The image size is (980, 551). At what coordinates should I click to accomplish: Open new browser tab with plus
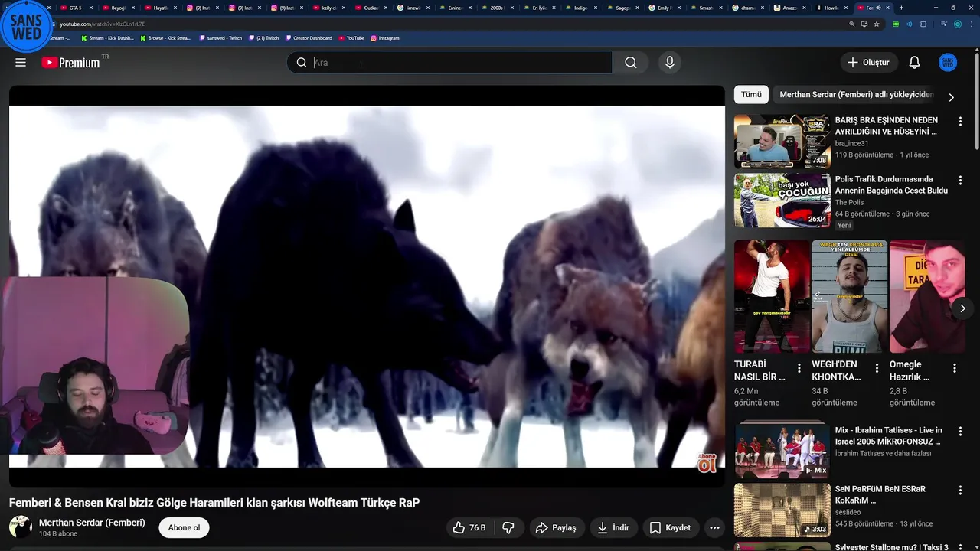(x=901, y=8)
